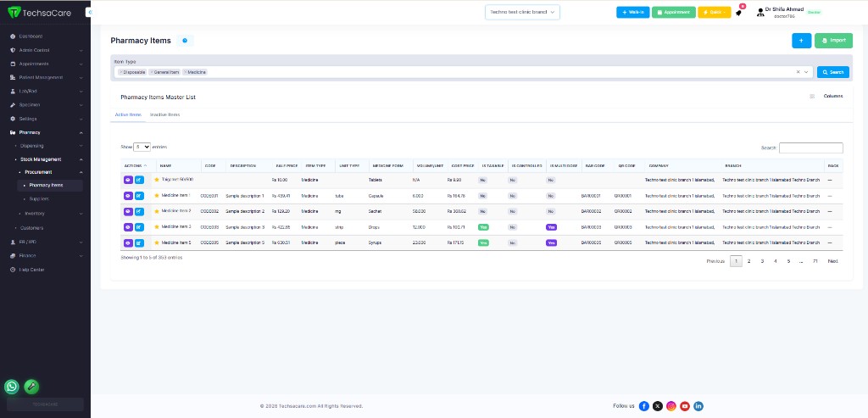Open Suppliers in the sidebar

(39, 198)
